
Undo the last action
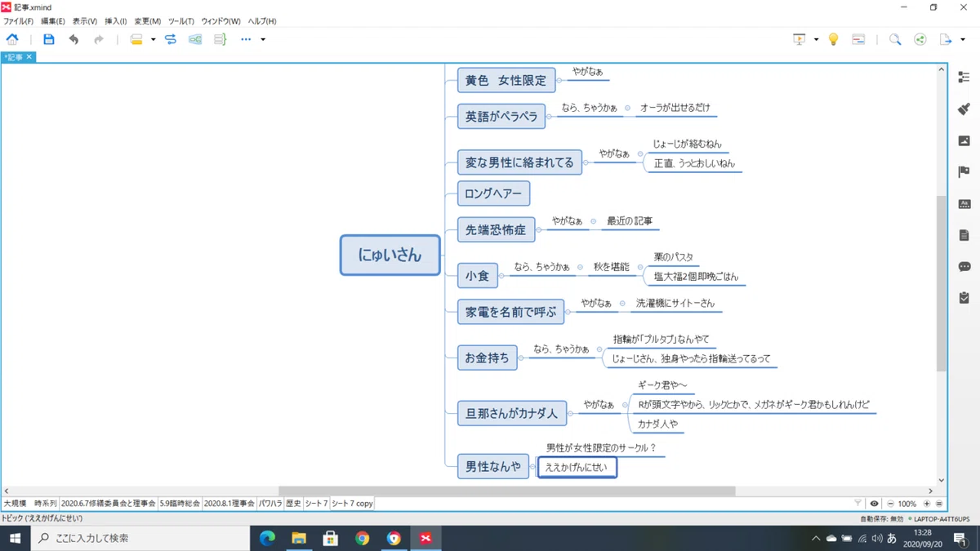click(74, 39)
